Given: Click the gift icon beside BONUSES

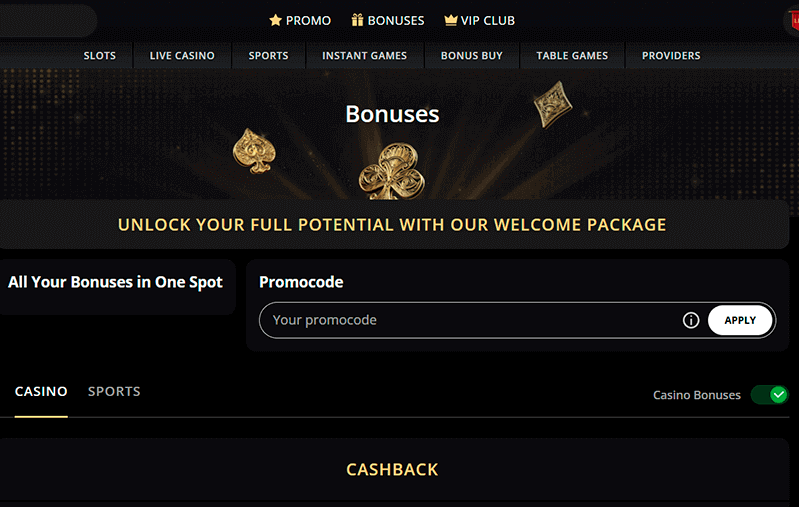Looking at the screenshot, I should [357, 20].
